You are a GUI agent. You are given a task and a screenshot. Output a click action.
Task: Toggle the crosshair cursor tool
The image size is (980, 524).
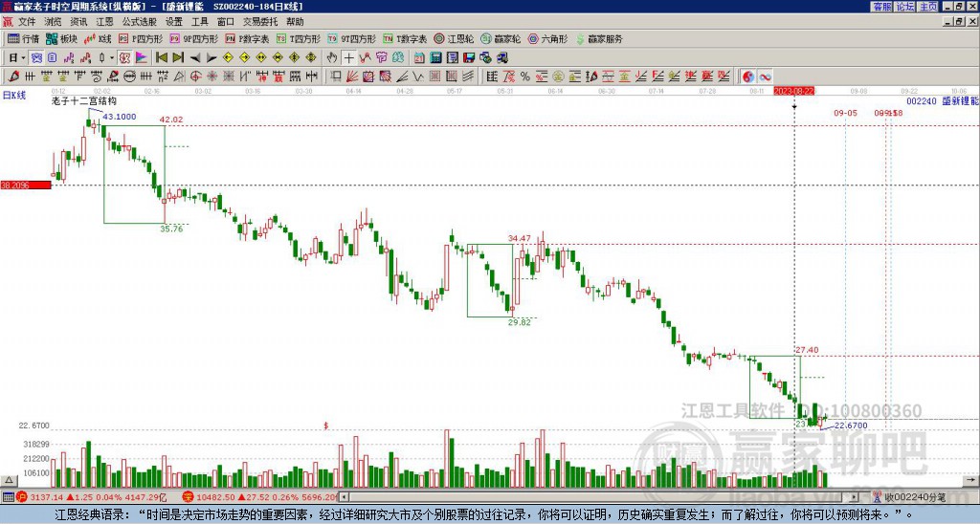(x=348, y=58)
